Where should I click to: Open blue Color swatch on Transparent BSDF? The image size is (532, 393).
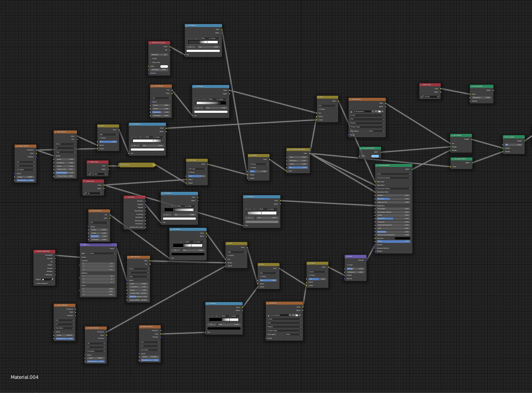(375, 156)
